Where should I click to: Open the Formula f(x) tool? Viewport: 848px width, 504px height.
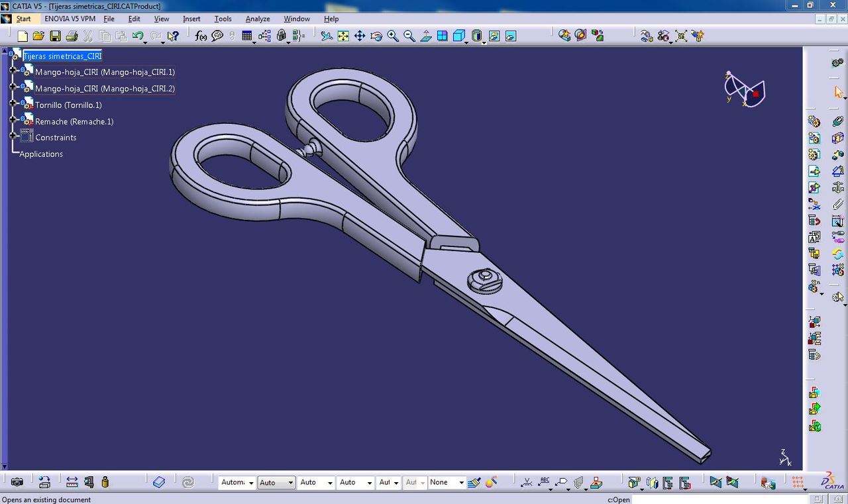pos(201,36)
